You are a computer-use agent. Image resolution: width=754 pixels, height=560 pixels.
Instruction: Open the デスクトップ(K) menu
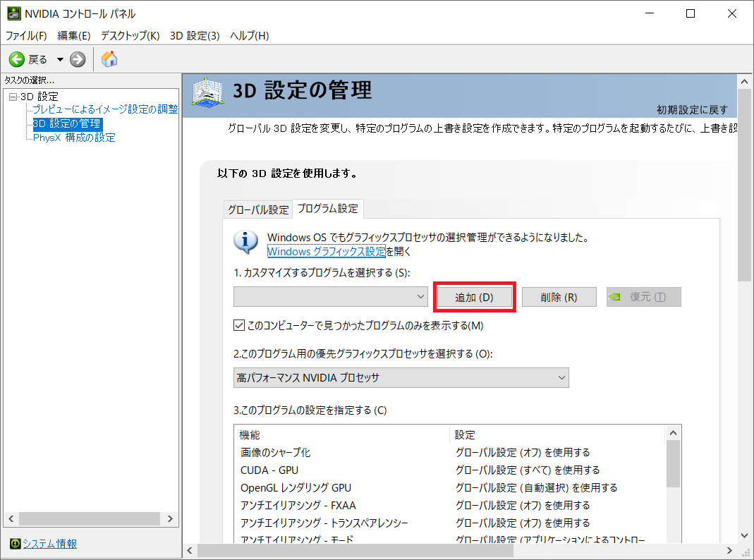[130, 35]
